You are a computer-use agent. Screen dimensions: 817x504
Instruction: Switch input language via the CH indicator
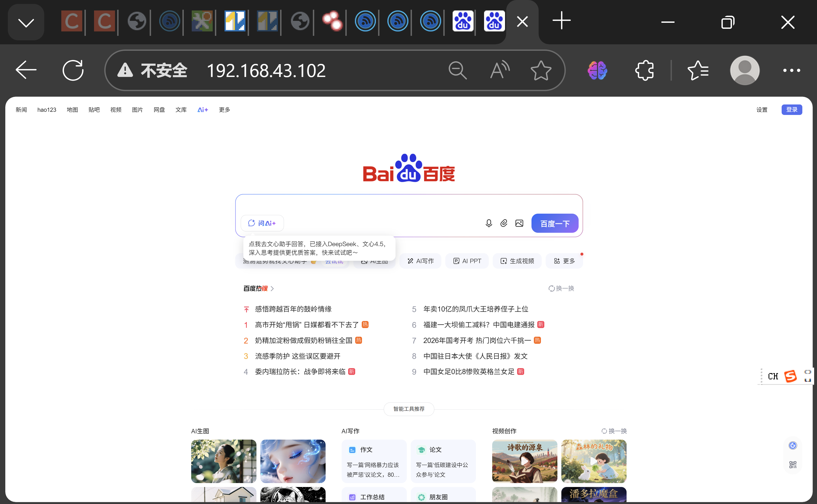click(x=773, y=376)
